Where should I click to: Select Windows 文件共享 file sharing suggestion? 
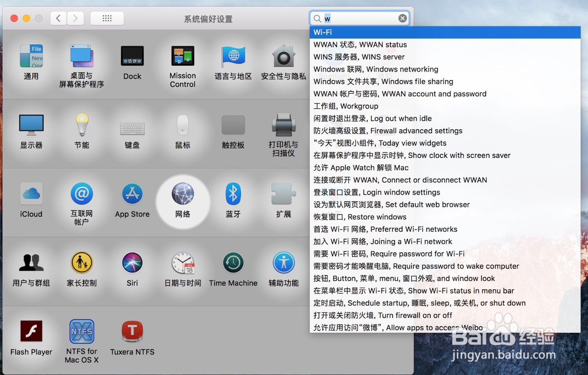pyautogui.click(x=445, y=82)
